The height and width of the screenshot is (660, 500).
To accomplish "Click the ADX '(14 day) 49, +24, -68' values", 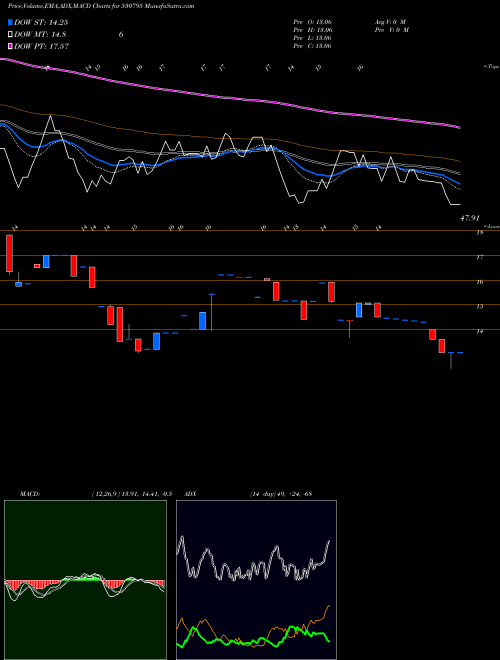I will tap(281, 494).
